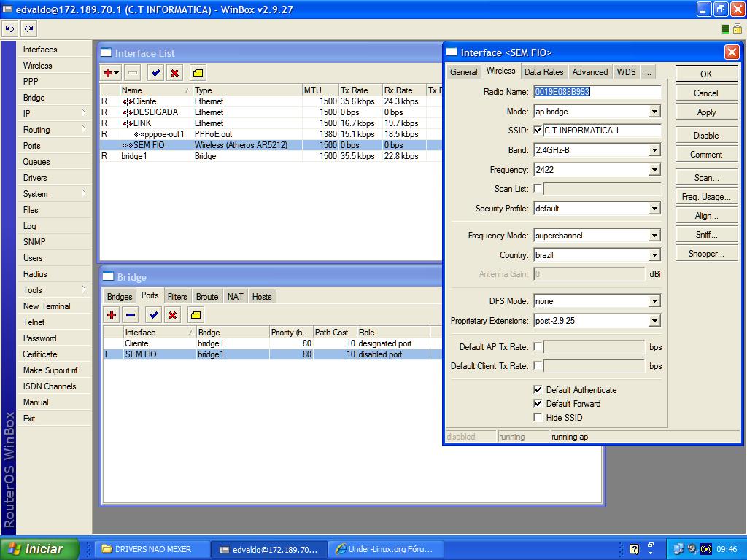This screenshot has height=560, width=747.
Task: Open the Frequency dropdown
Action: point(654,169)
